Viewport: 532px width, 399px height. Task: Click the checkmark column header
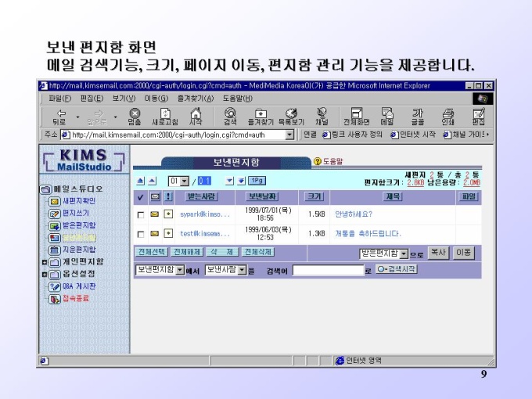click(141, 197)
